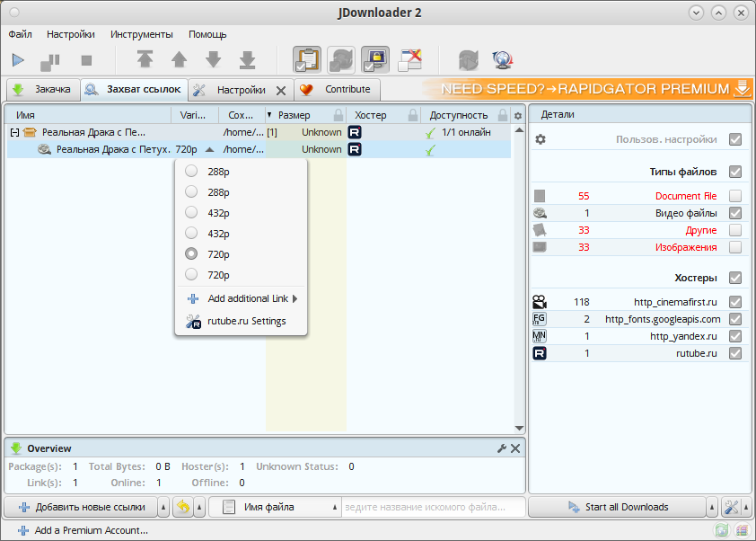Close the Настройки tab
The width and height of the screenshot is (756, 541).
pyautogui.click(x=281, y=90)
